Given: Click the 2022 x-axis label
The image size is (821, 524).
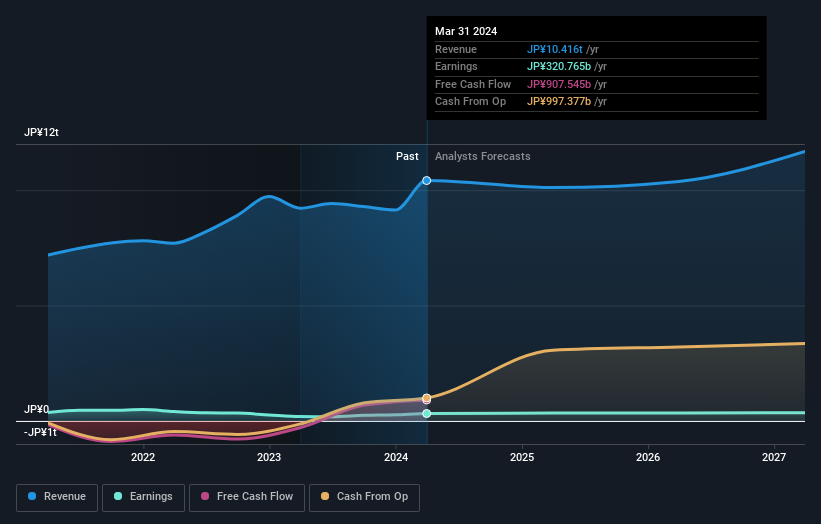Looking at the screenshot, I should coord(143,458).
